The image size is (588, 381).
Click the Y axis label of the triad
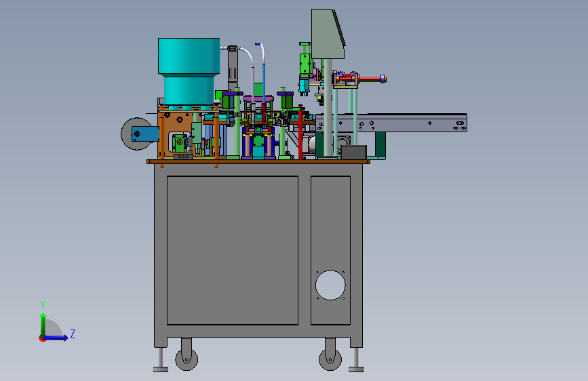pos(43,305)
